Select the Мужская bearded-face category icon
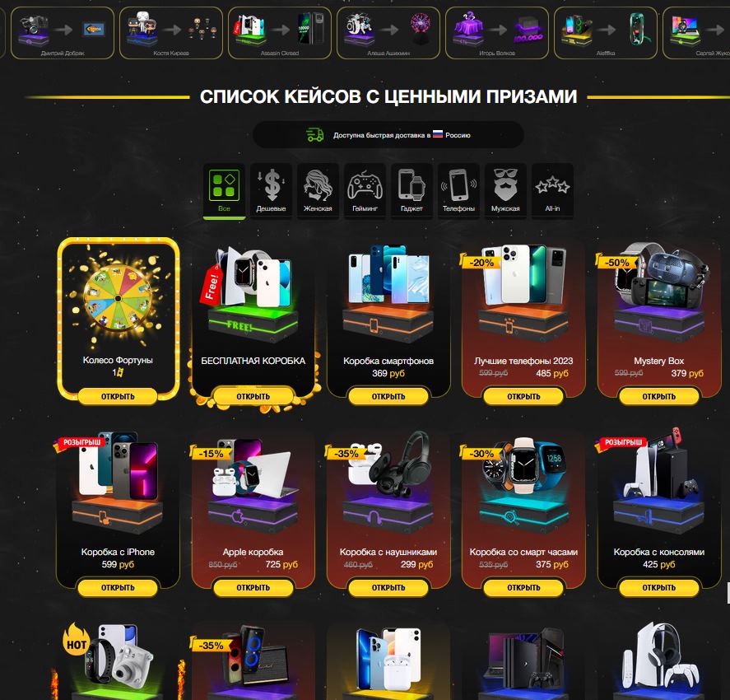Viewport: 730px width, 700px height. [505, 185]
